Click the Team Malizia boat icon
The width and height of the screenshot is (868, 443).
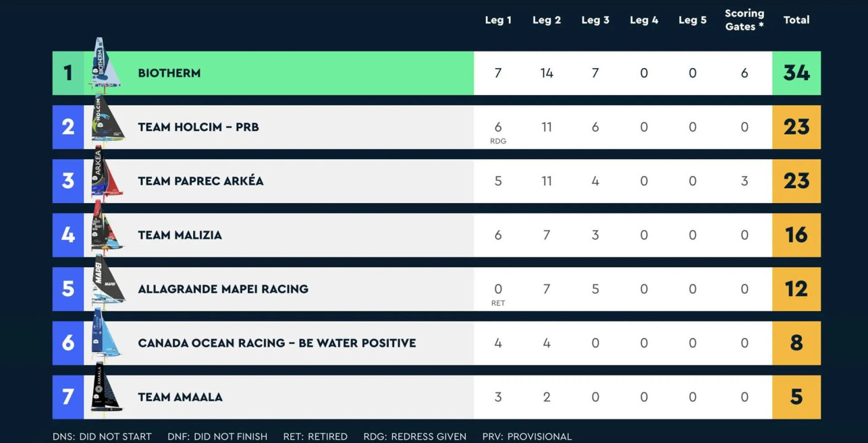[x=107, y=230]
